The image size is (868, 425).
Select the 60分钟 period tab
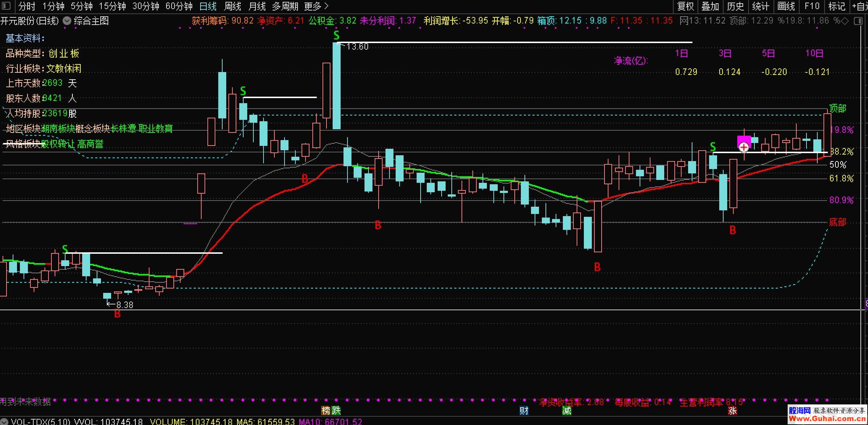point(179,6)
